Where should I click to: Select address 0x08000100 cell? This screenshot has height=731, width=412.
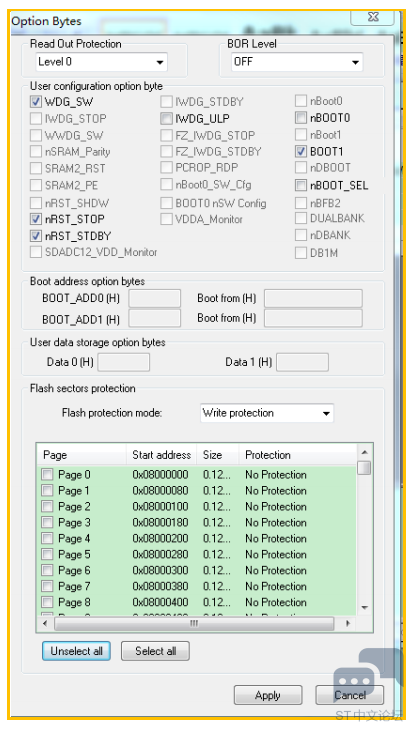(160, 506)
